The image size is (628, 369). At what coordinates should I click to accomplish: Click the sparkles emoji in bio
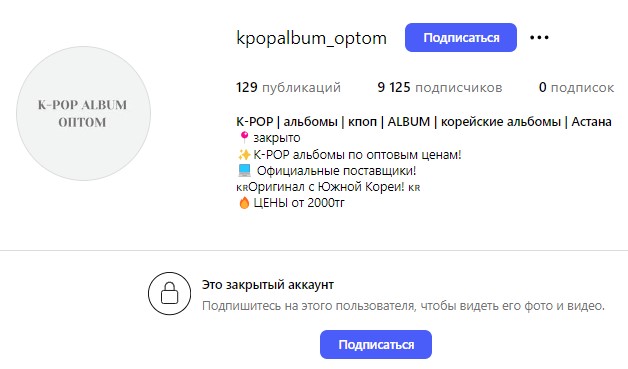(x=244, y=154)
